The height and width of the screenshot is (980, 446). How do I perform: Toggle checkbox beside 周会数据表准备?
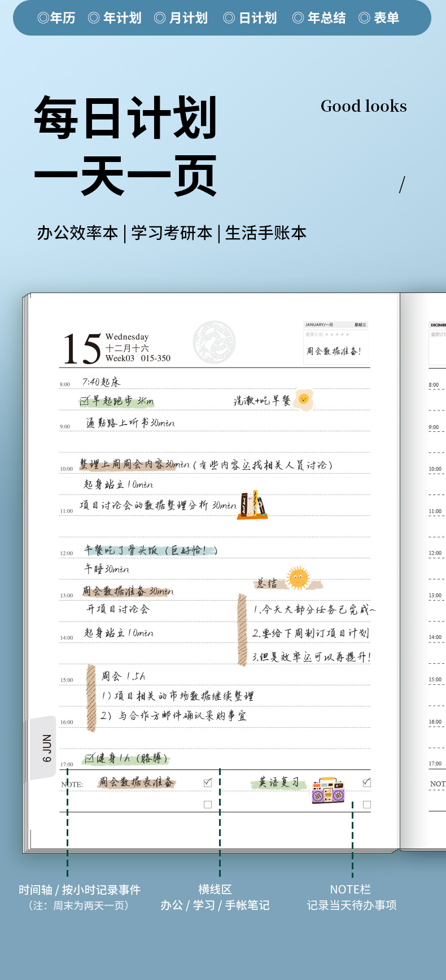point(208,782)
